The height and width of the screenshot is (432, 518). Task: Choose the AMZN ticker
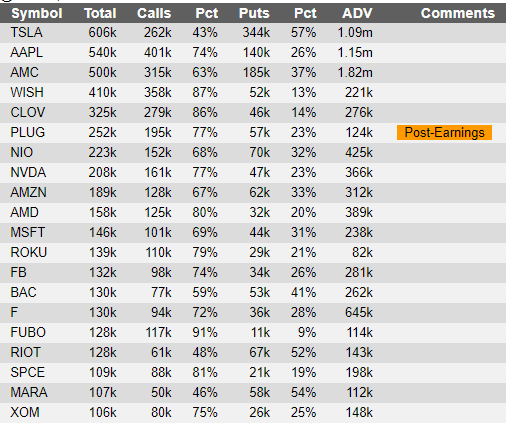pyautogui.click(x=28, y=193)
